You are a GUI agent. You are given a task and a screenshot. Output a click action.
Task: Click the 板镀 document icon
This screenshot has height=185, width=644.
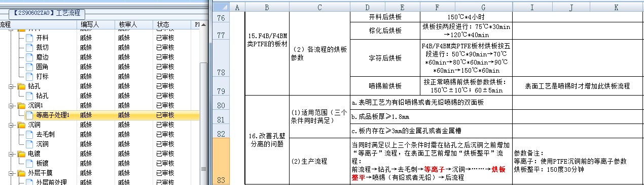[29, 163]
